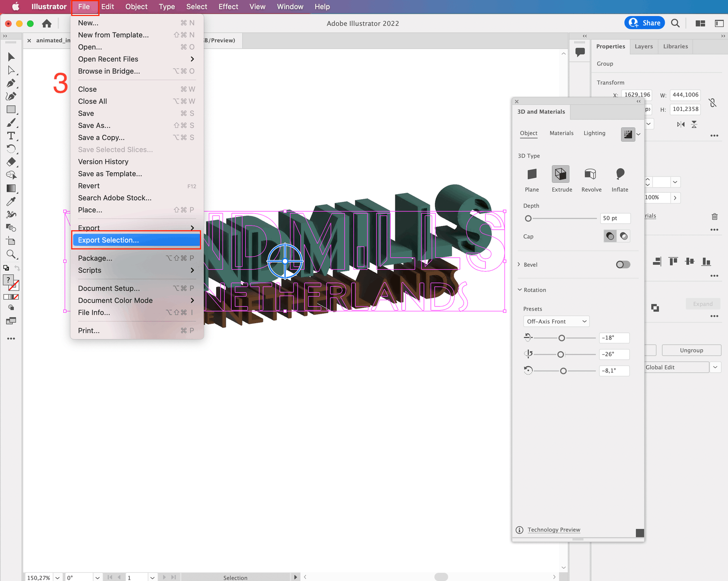Select the Type tool
The image size is (728, 581).
pos(11,135)
